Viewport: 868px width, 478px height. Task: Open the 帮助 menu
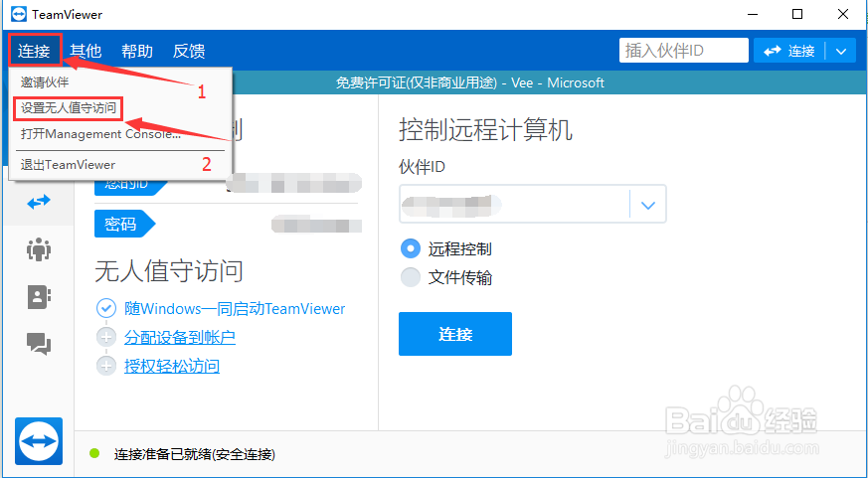point(137,51)
